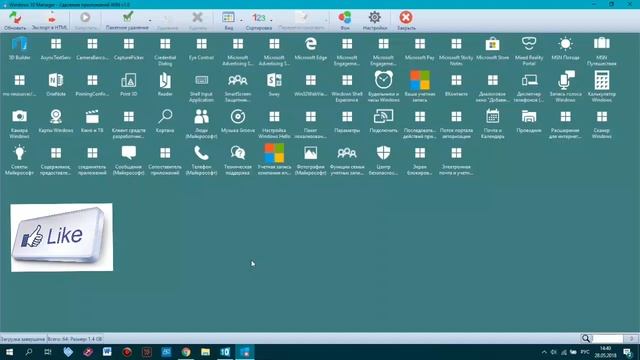Screen dimensions: 640x360
Task: Open Word from the taskbar
Action: pyautogui.click(x=107, y=352)
